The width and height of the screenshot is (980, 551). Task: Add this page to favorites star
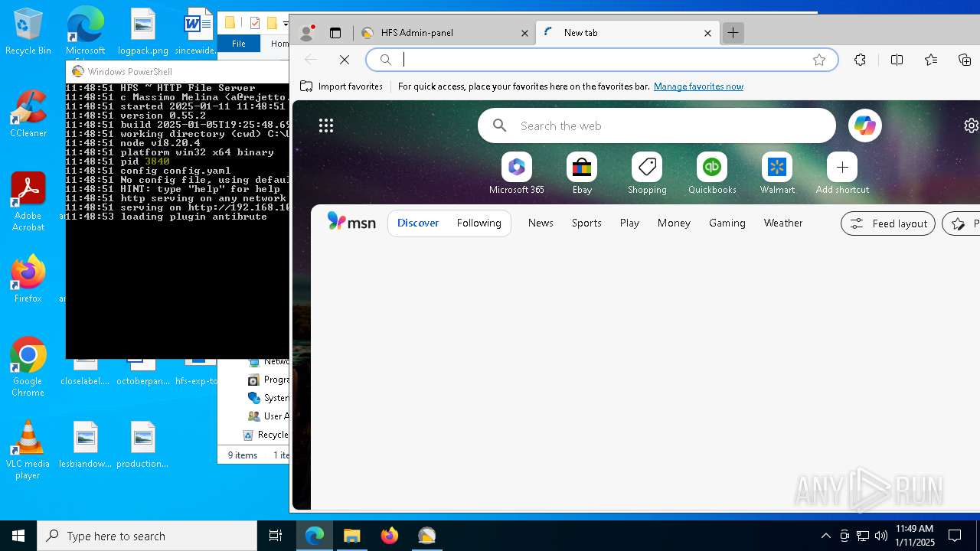pyautogui.click(x=819, y=60)
